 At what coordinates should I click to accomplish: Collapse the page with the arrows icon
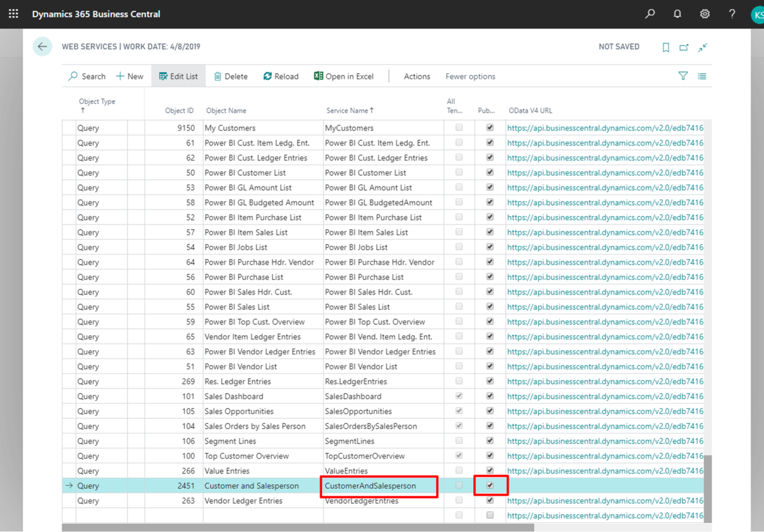pos(703,47)
